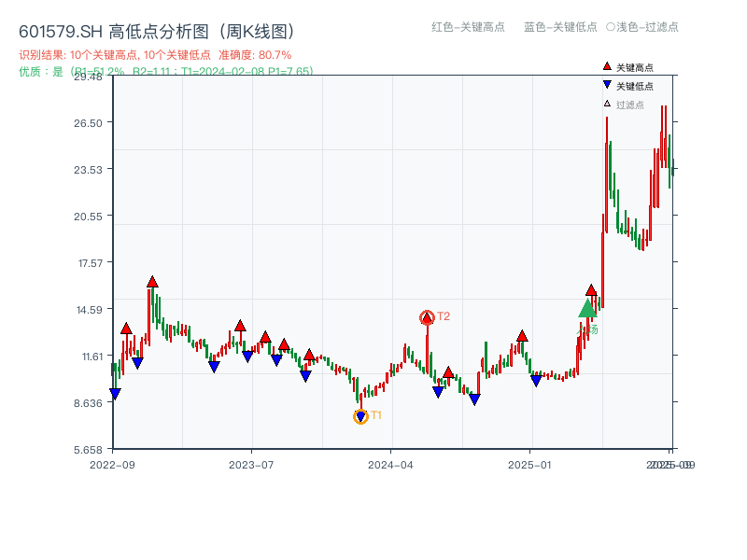
Task: Click the T2 text label
Action: click(444, 316)
